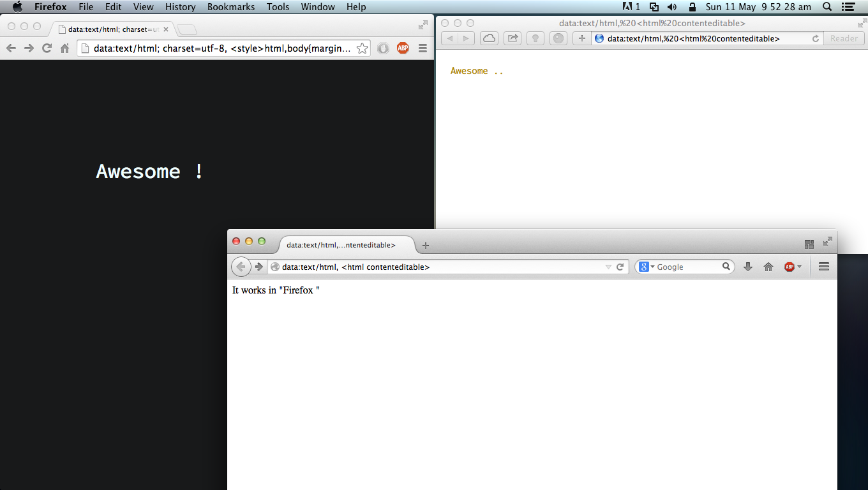The height and width of the screenshot is (490, 868).
Task: Bookmark the page with Chrome's star icon
Action: (362, 48)
